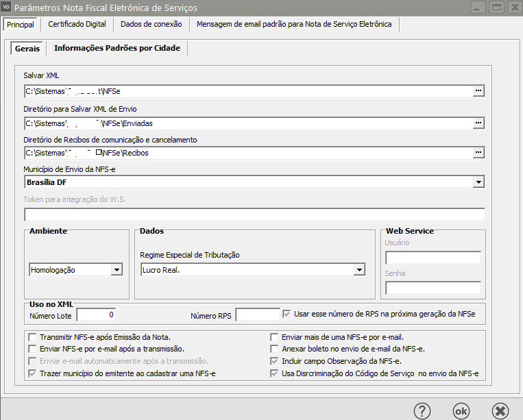Open Mensagem de email padrão tab
The height and width of the screenshot is (420, 523).
pos(294,24)
